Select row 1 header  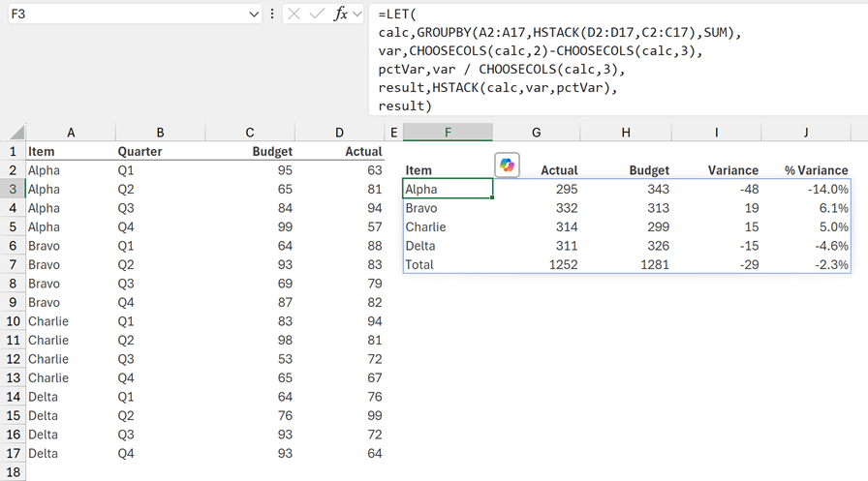[13, 151]
